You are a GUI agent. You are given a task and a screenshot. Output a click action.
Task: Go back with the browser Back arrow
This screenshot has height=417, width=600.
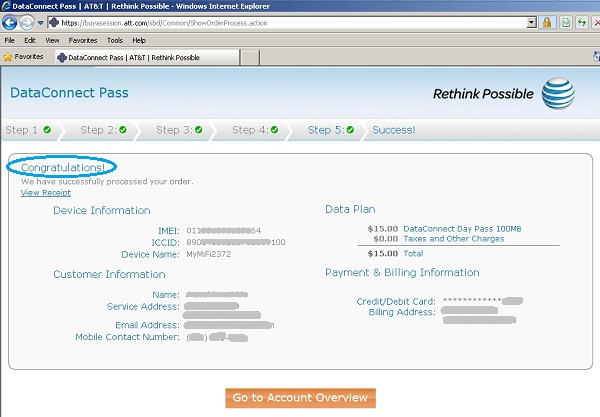click(9, 23)
